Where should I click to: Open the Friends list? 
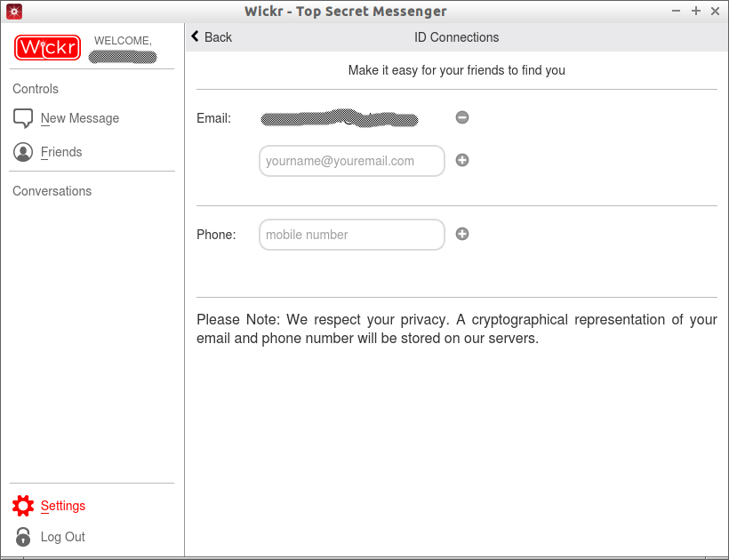click(61, 152)
